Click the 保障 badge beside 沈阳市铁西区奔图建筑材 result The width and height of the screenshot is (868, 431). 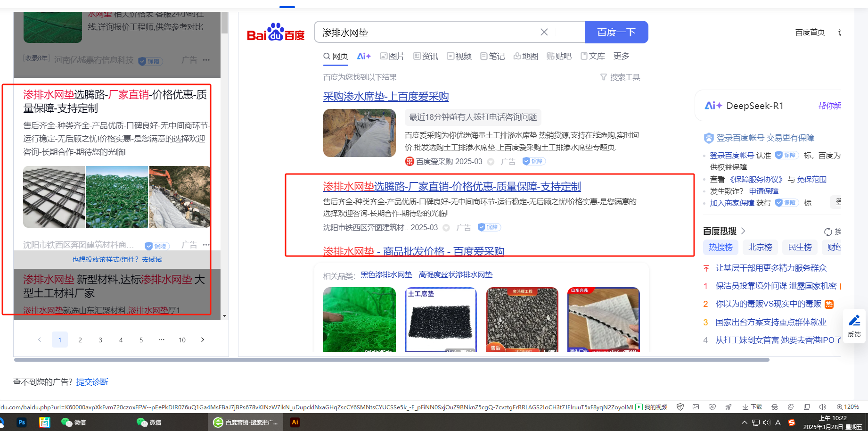489,227
